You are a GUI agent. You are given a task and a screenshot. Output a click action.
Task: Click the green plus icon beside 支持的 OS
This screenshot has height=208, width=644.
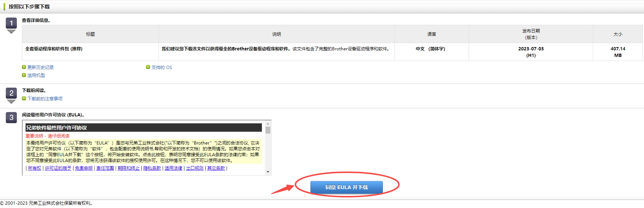(148, 67)
